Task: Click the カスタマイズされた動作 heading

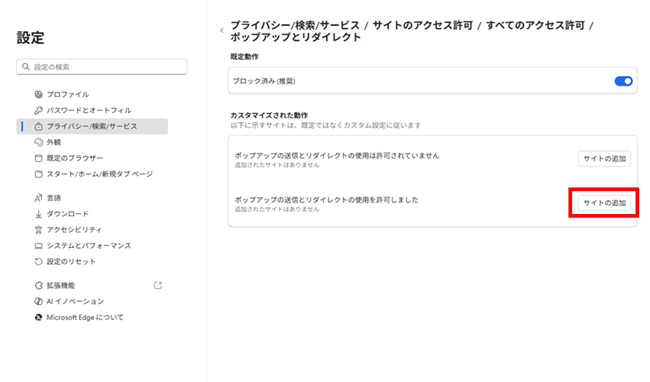Action: click(269, 115)
